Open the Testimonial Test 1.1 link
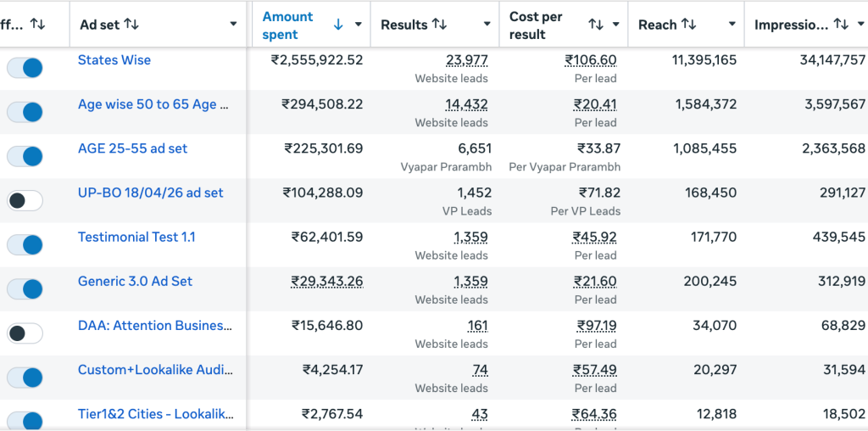Image resolution: width=868 pixels, height=431 pixels. (136, 237)
